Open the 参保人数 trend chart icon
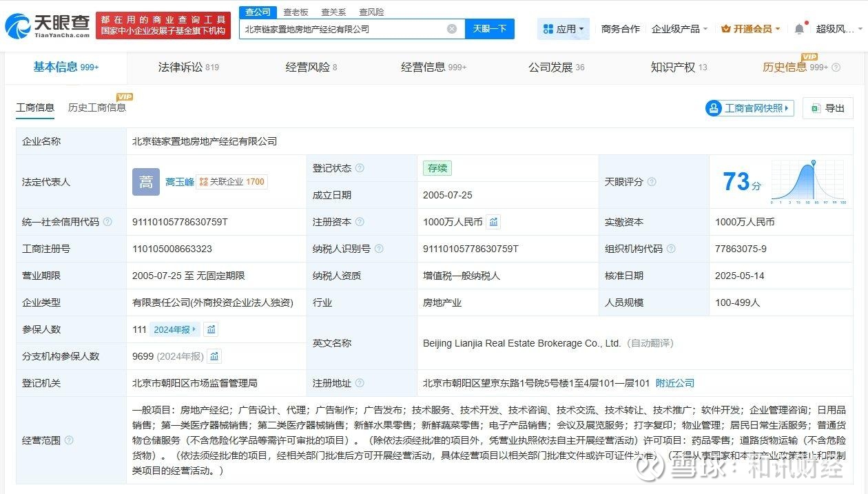The image size is (868, 494). click(x=211, y=329)
